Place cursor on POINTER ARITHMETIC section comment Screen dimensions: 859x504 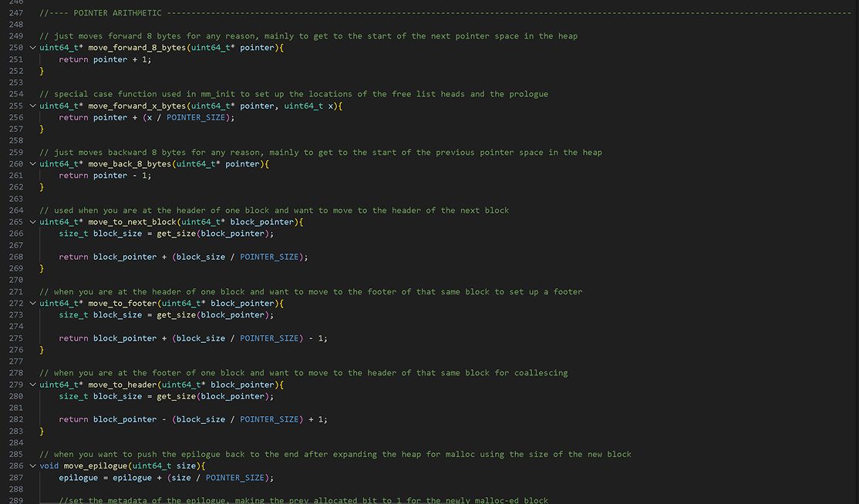coord(117,13)
